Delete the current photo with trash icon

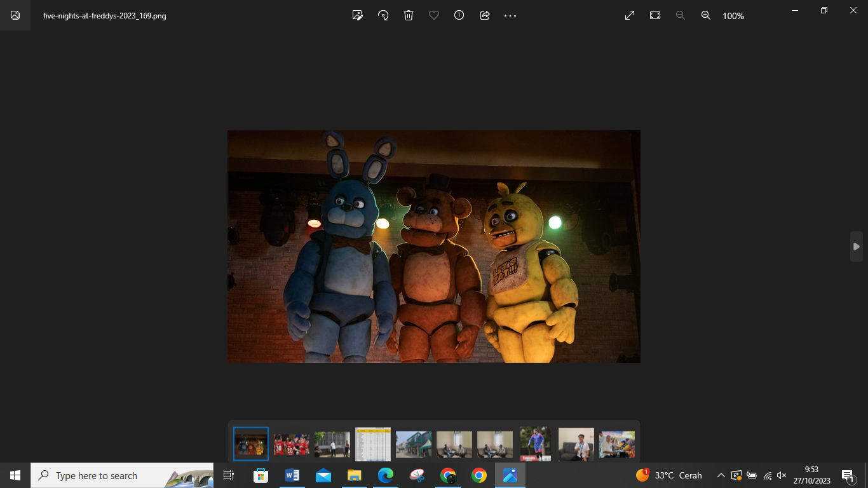(409, 15)
